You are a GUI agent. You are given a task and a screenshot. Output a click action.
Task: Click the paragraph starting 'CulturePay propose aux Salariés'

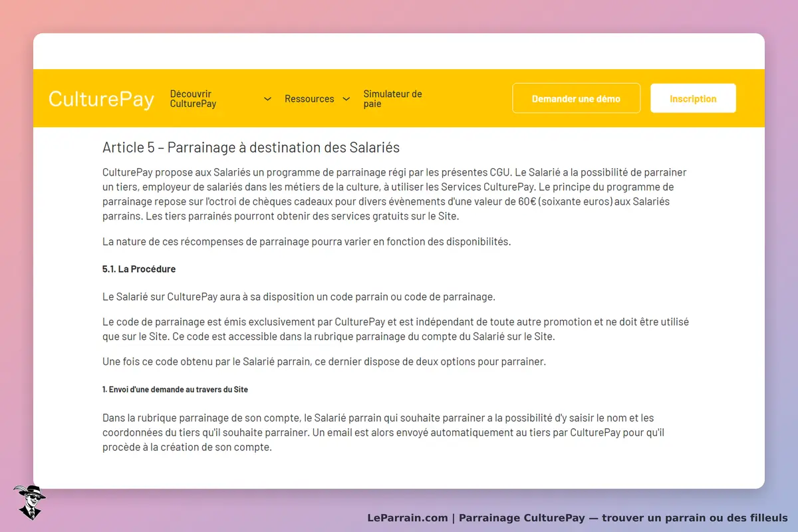395,194
